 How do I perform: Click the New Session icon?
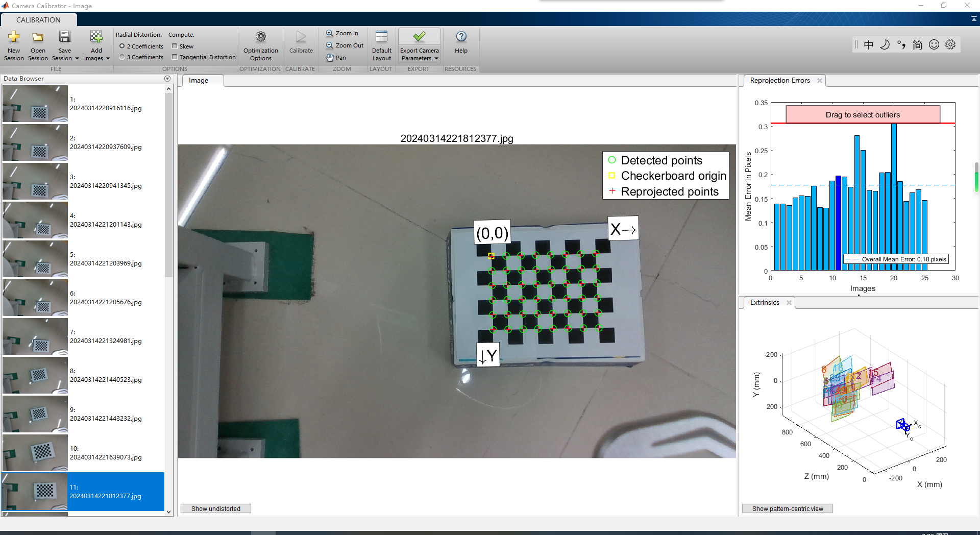coord(14,37)
